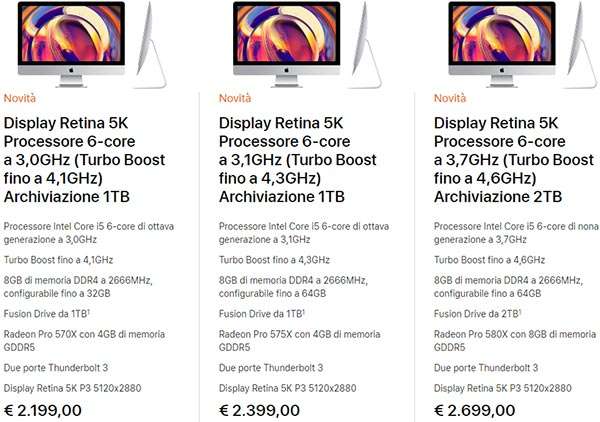Click the € 2.199,00 price

(44, 409)
